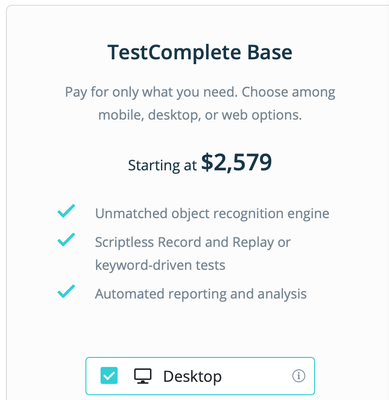The height and width of the screenshot is (400, 389).
Task: Click the TestComplete Base heading
Action: pos(200,53)
